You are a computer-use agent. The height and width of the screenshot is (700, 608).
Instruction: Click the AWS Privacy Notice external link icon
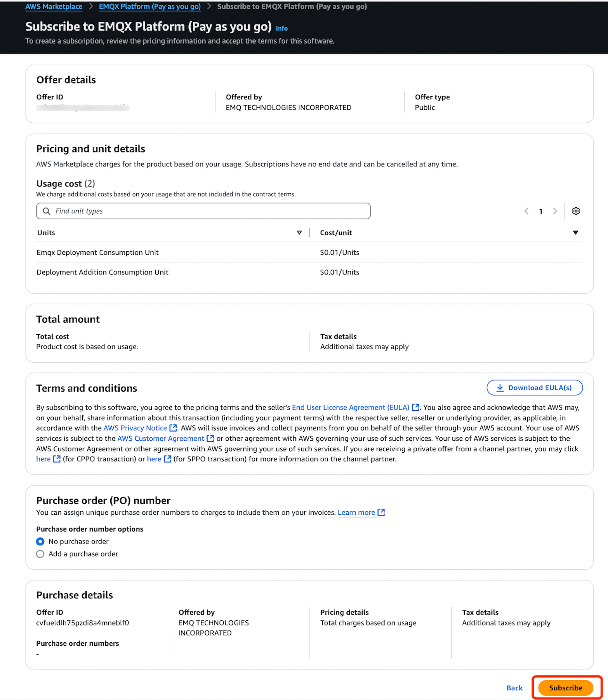[x=173, y=428]
